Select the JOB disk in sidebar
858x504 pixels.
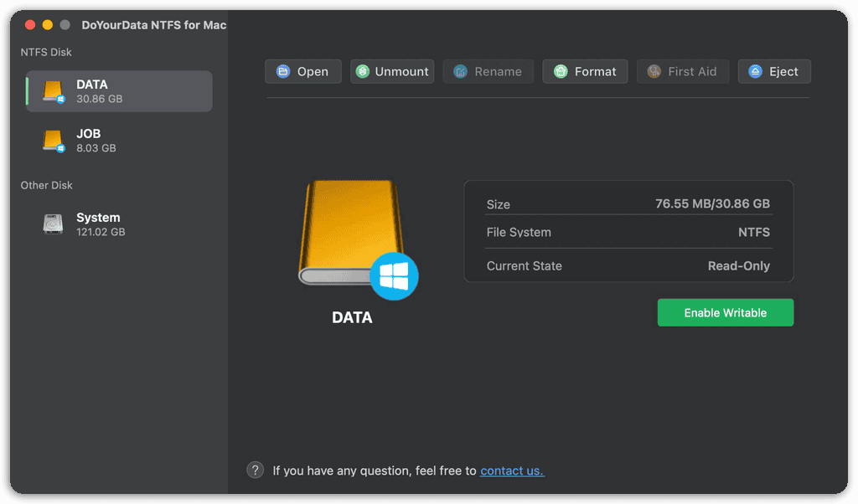119,141
